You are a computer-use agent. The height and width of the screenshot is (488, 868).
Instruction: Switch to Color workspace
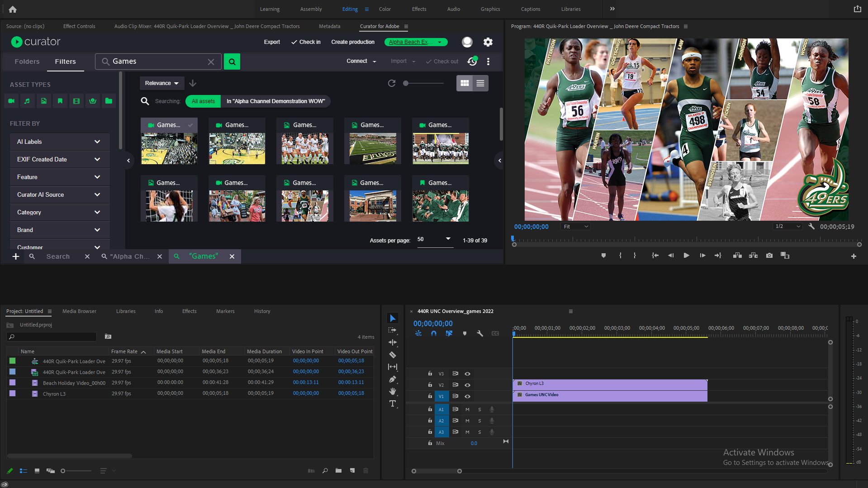(x=384, y=9)
